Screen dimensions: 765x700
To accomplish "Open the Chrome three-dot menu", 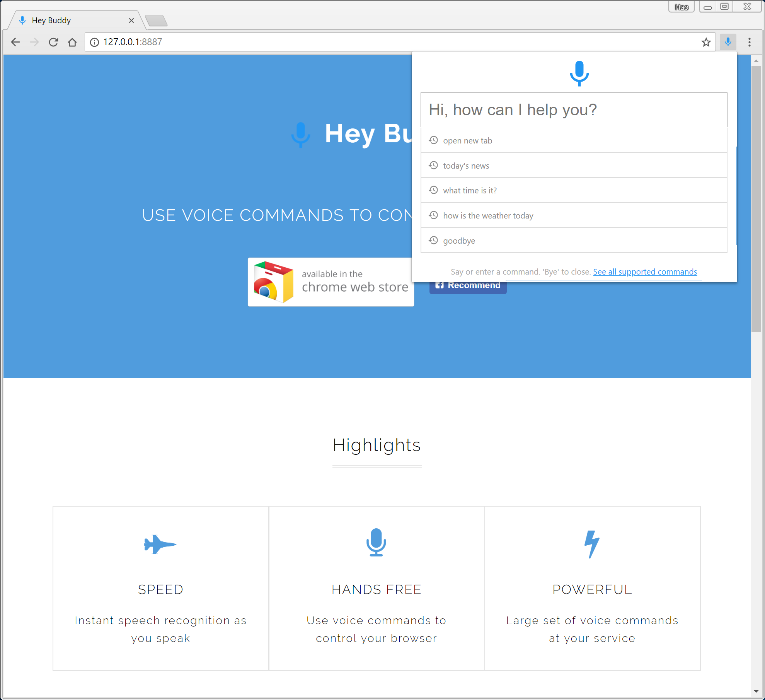I will [x=749, y=42].
